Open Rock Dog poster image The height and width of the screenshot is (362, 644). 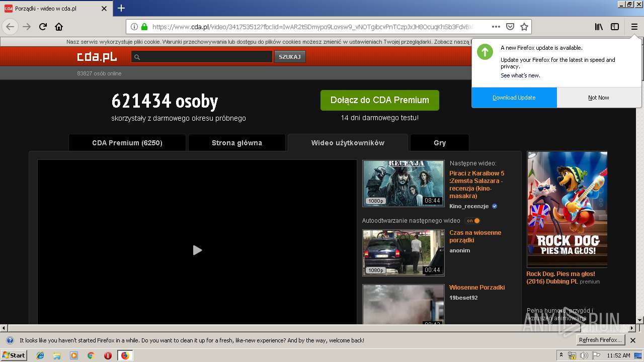point(567,209)
